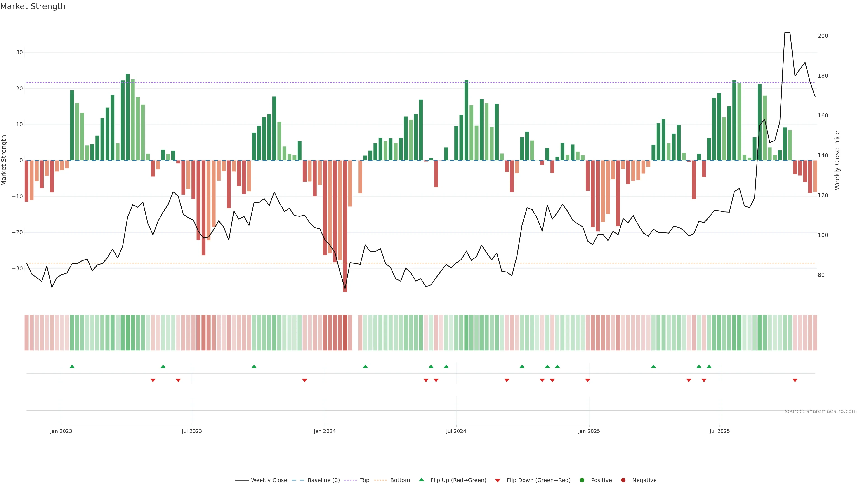The image size is (868, 488).
Task: Click first green flip-up marker in January 2023
Action: [72, 366]
